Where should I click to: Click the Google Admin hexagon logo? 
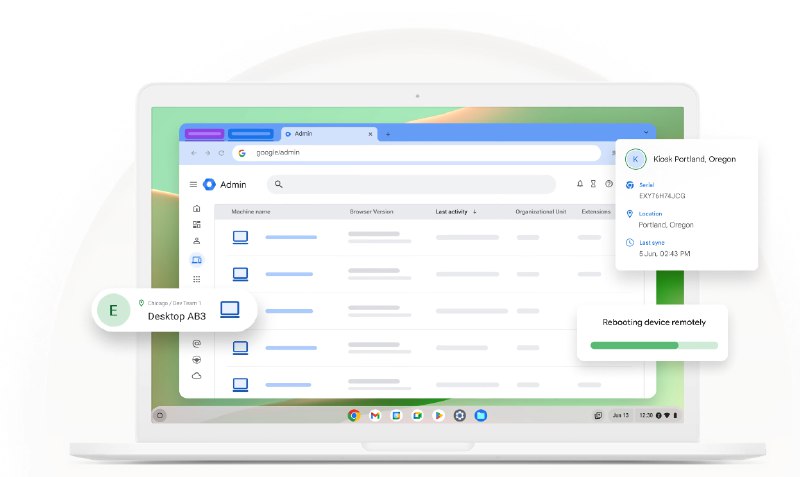209,184
